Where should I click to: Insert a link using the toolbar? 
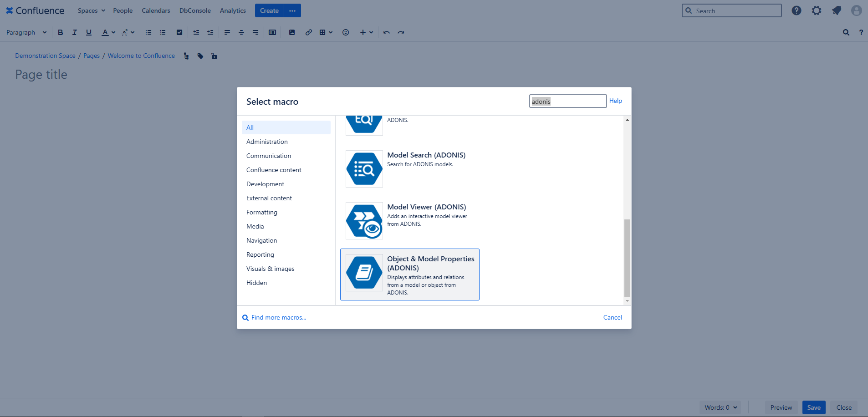pyautogui.click(x=309, y=32)
